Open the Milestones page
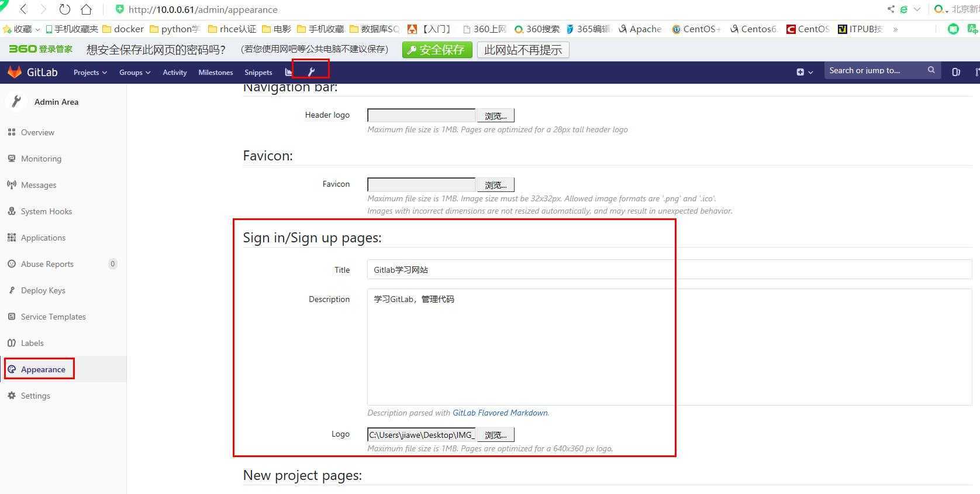This screenshot has height=494, width=980. tap(216, 73)
